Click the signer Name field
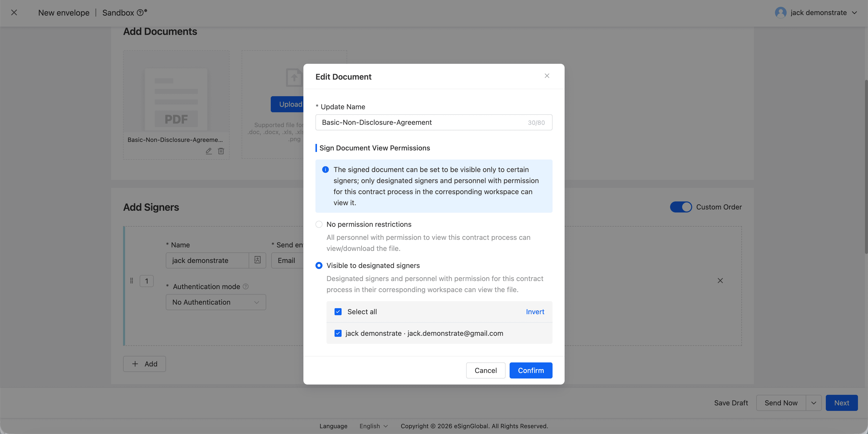Viewport: 868px width, 434px height. pos(207,260)
